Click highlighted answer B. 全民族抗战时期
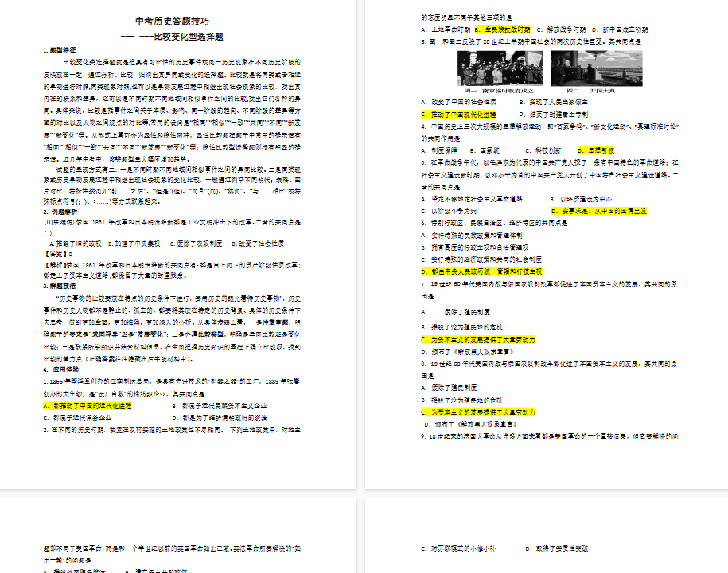 click(502, 29)
